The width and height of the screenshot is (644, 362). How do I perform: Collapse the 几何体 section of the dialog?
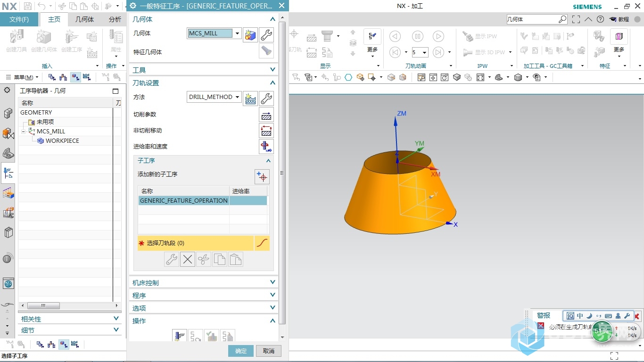click(x=272, y=19)
